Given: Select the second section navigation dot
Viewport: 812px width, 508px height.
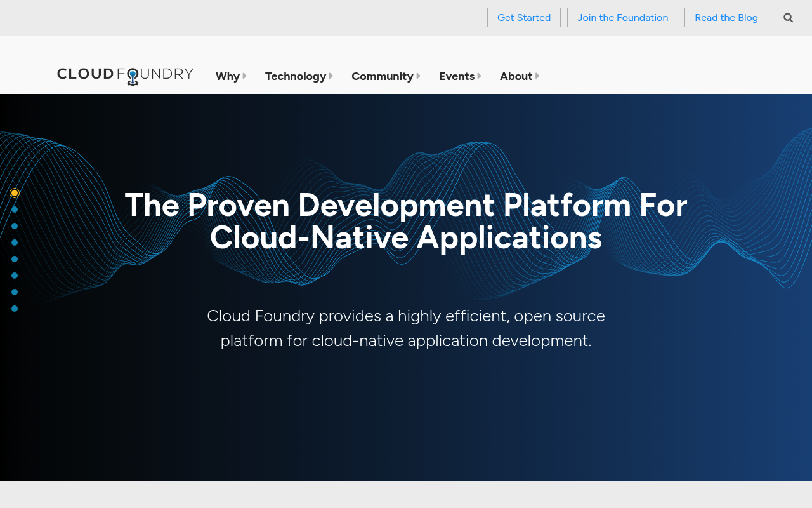Looking at the screenshot, I should (15, 210).
